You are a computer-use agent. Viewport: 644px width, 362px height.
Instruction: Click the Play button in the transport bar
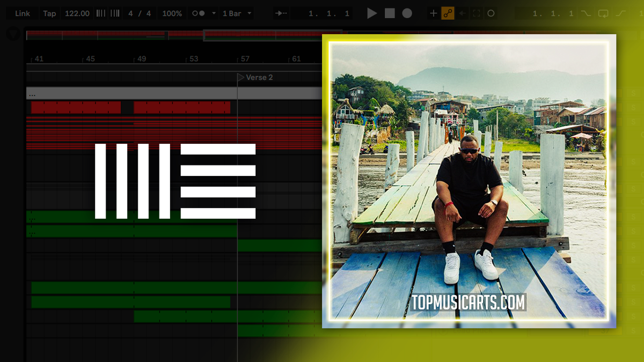[x=372, y=13]
